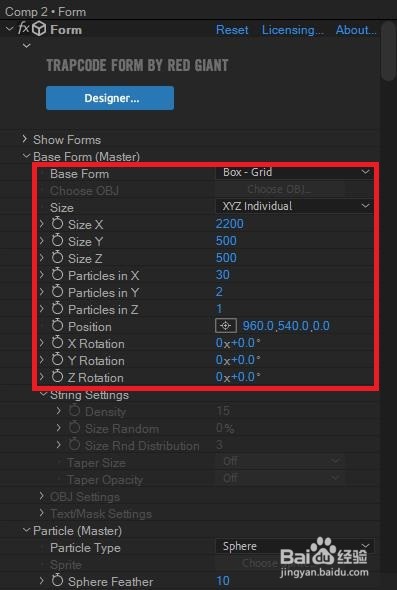Collapse the Base Form (Master) group

click(x=26, y=156)
